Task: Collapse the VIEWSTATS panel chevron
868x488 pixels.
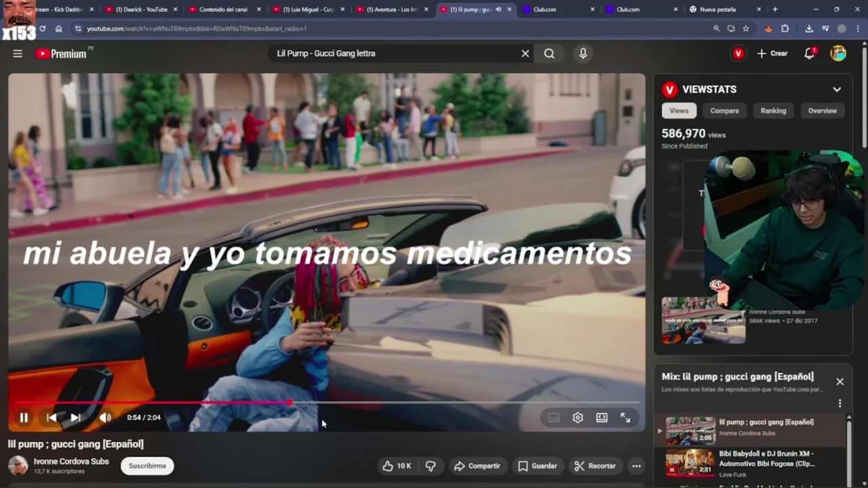Action: (x=837, y=89)
